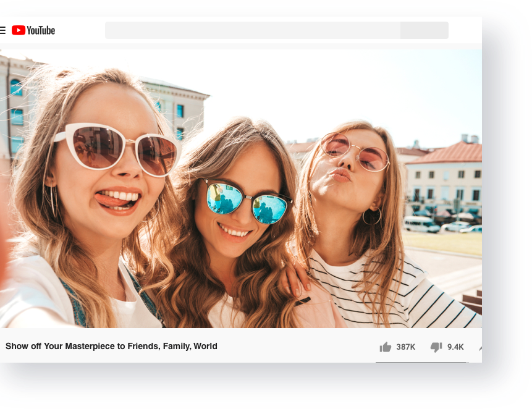
Task: Open the hamburger guide menu
Action: point(2,30)
